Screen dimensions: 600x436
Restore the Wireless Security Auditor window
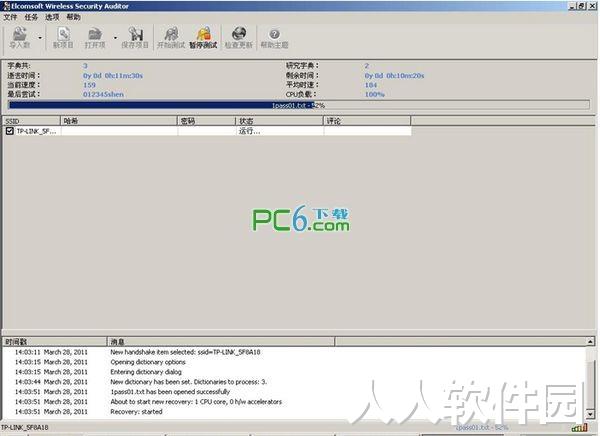tap(581, 6)
